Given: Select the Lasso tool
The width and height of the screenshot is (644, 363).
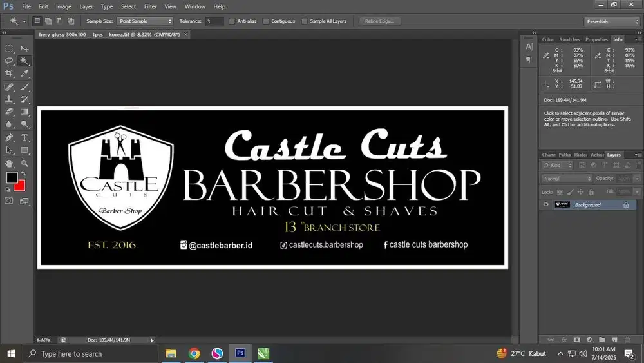Looking at the screenshot, I should 9,61.
